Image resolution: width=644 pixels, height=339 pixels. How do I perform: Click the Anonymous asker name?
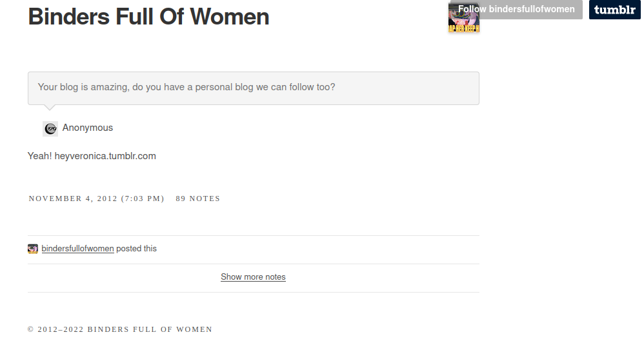coord(88,128)
